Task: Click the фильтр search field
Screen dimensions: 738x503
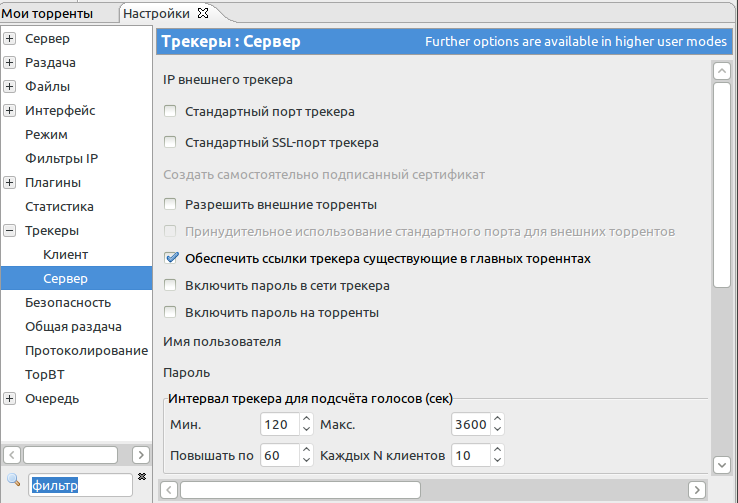Action: point(80,485)
